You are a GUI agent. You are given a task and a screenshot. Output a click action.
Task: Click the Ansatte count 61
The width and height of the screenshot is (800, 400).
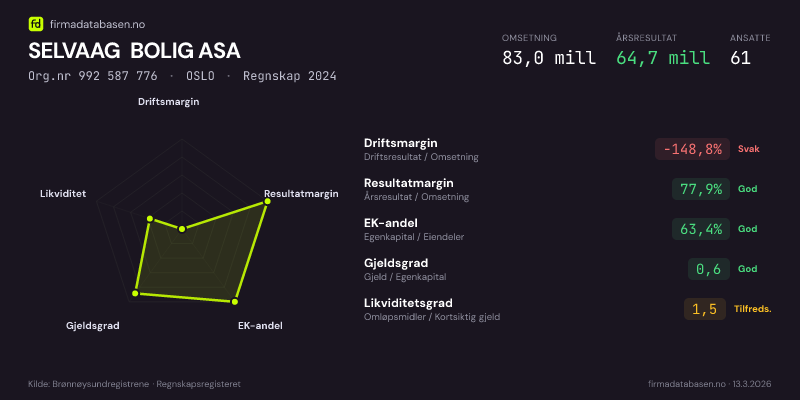741,58
